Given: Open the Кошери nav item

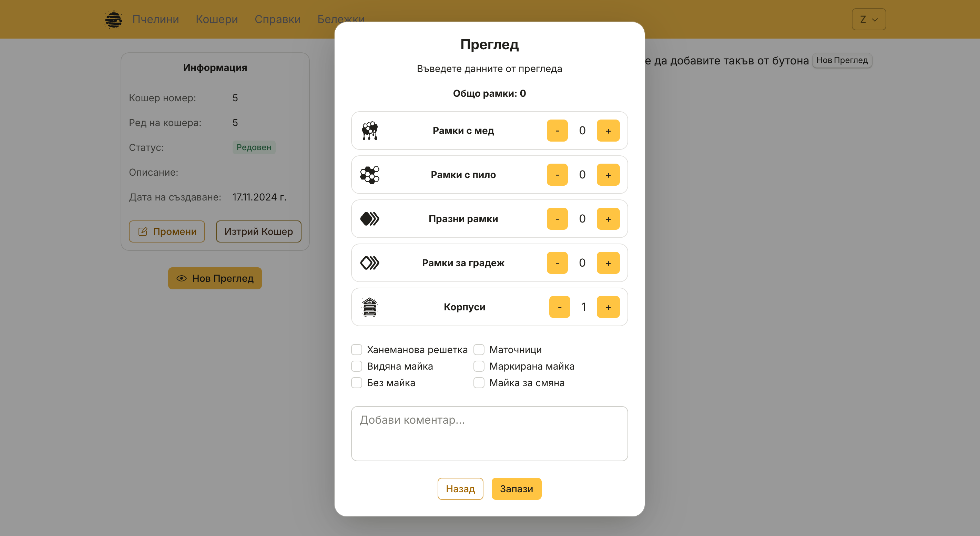Looking at the screenshot, I should coord(217,19).
